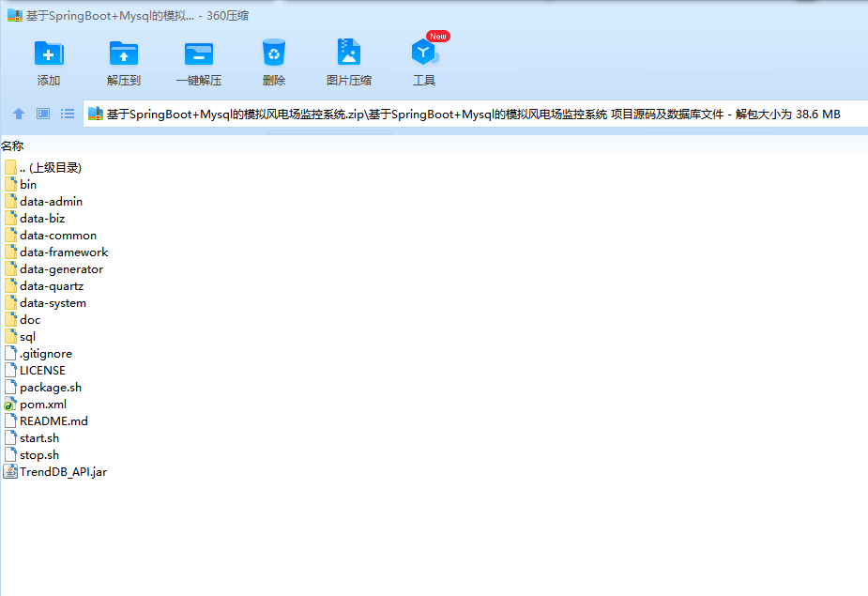868x596 pixels.
Task: Select the pom.xml file
Action: point(36,405)
